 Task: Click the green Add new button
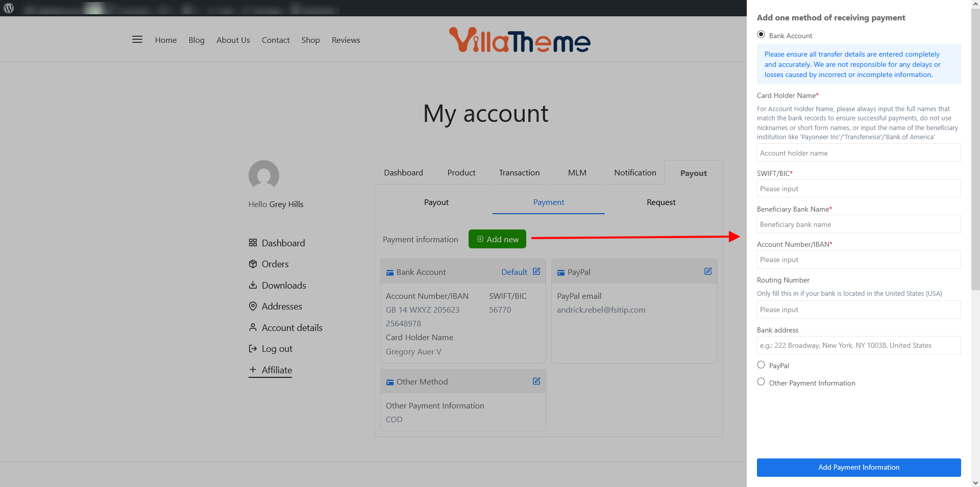[497, 239]
